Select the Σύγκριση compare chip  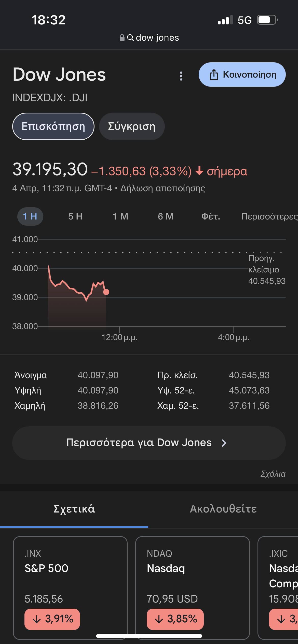tap(132, 126)
